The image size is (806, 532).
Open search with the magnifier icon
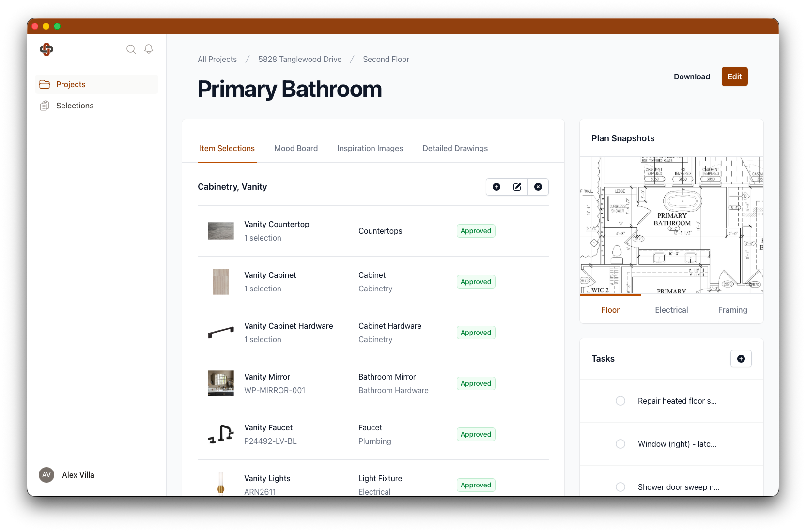[x=131, y=49]
